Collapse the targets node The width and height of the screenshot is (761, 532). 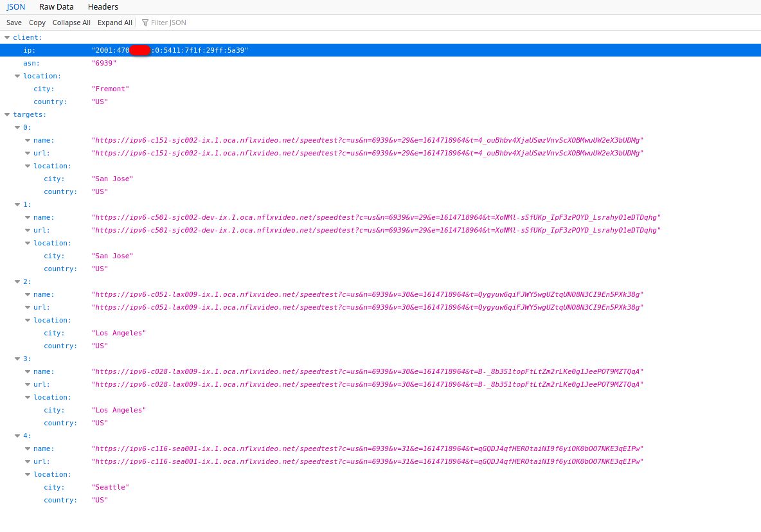(7, 114)
